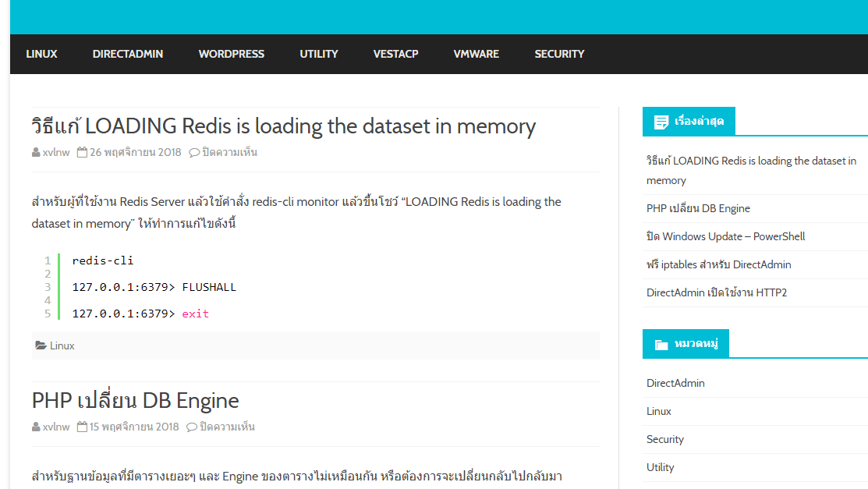Open the VMWARE menu item
Screen dimensions: 868x489
(x=476, y=54)
